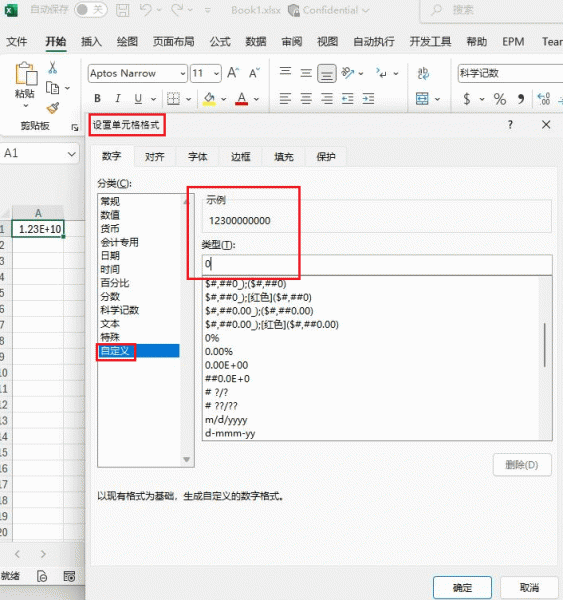Open the fill color picker arrow
Screen dimensions: 563x600
[x=224, y=99]
